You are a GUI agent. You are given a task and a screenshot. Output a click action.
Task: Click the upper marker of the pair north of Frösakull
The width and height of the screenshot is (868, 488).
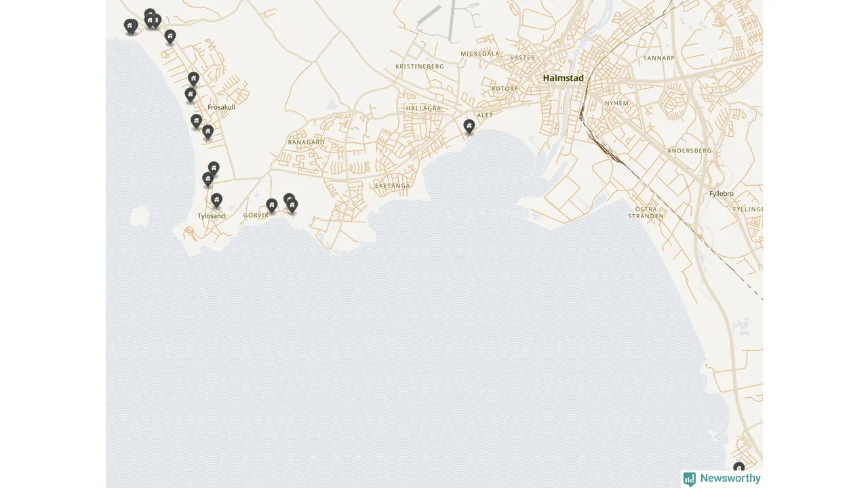tap(193, 79)
